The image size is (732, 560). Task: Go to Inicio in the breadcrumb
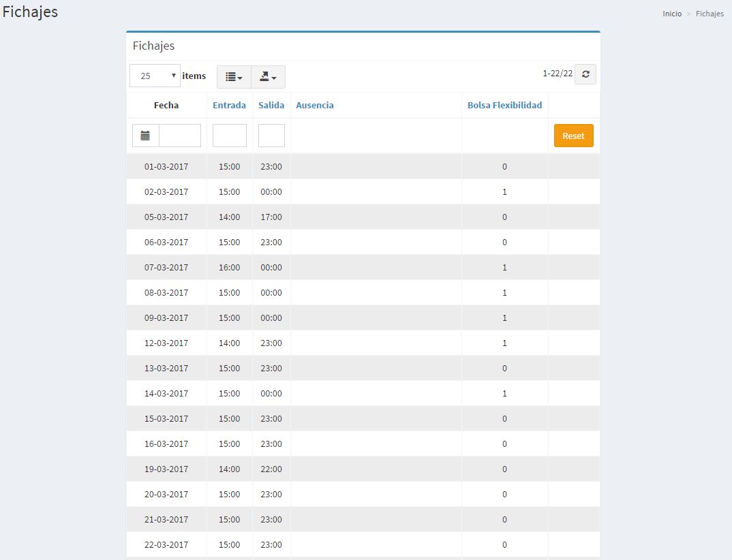[x=671, y=14]
